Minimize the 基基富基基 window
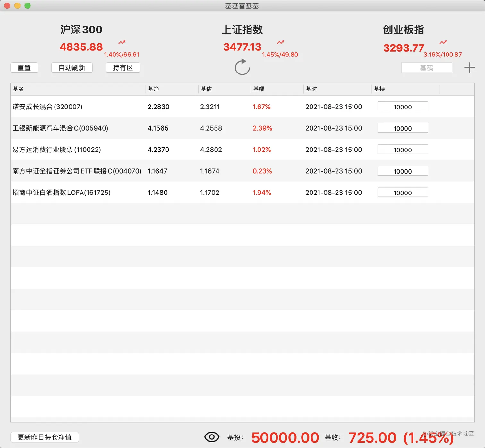 [17, 5]
